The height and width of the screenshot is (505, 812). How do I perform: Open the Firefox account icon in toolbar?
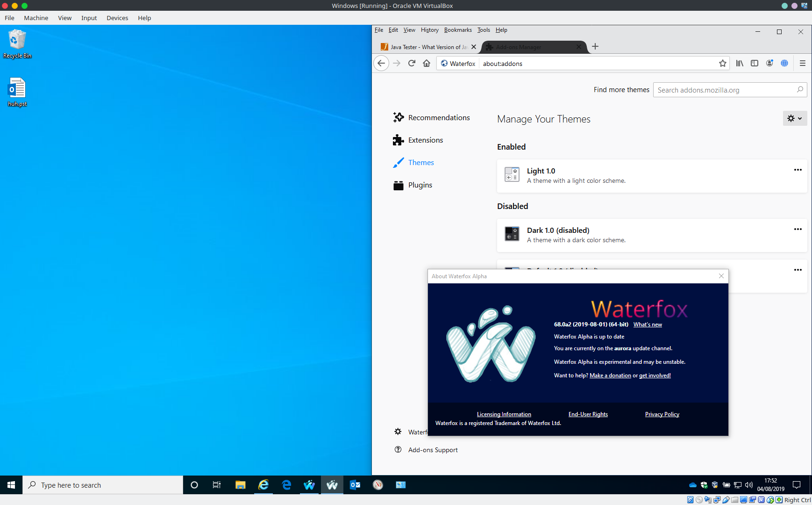pos(769,63)
